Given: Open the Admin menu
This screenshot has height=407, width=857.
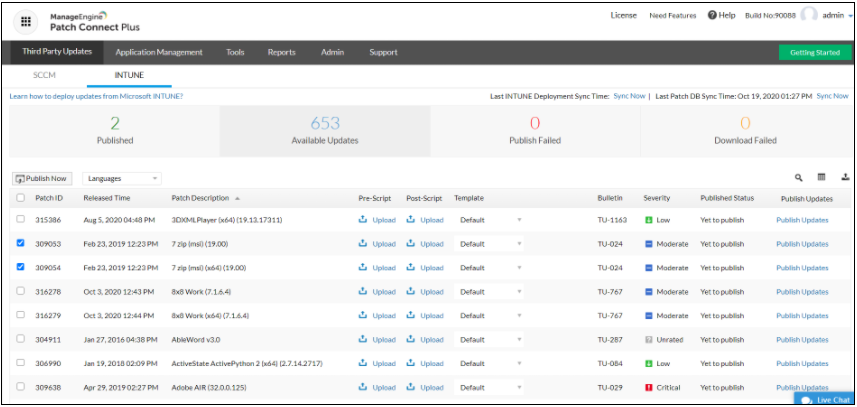Looking at the screenshot, I should 332,52.
